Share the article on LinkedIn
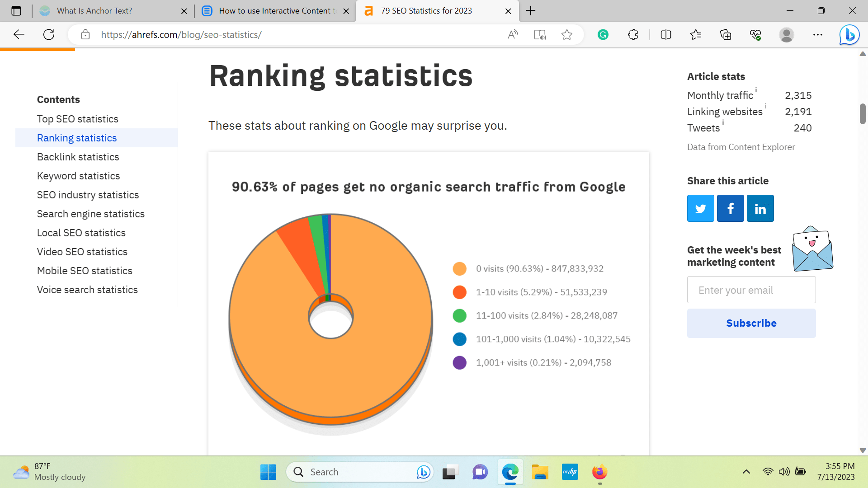This screenshot has height=488, width=868. (x=760, y=208)
